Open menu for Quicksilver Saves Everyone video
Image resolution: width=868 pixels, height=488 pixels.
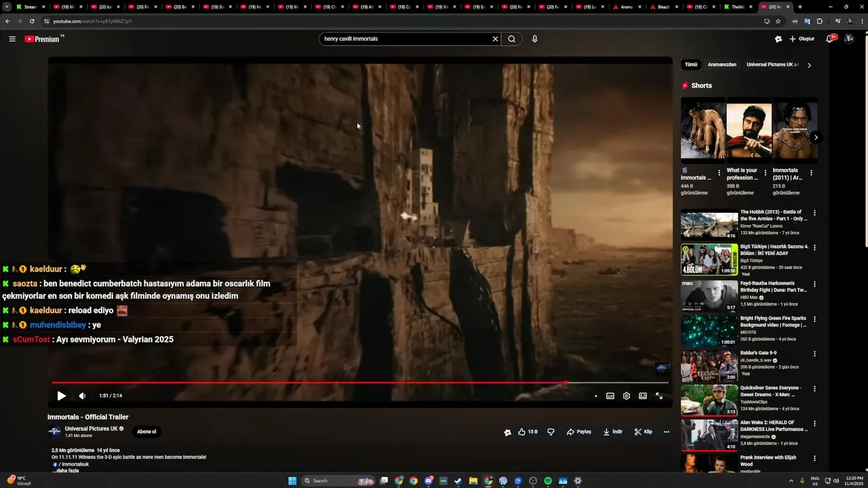(814, 389)
